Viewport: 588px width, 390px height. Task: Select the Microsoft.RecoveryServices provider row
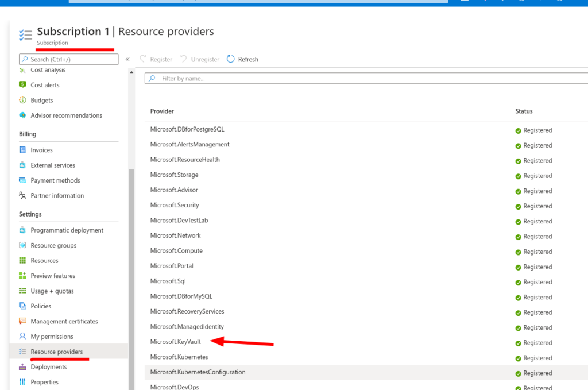[366, 312]
